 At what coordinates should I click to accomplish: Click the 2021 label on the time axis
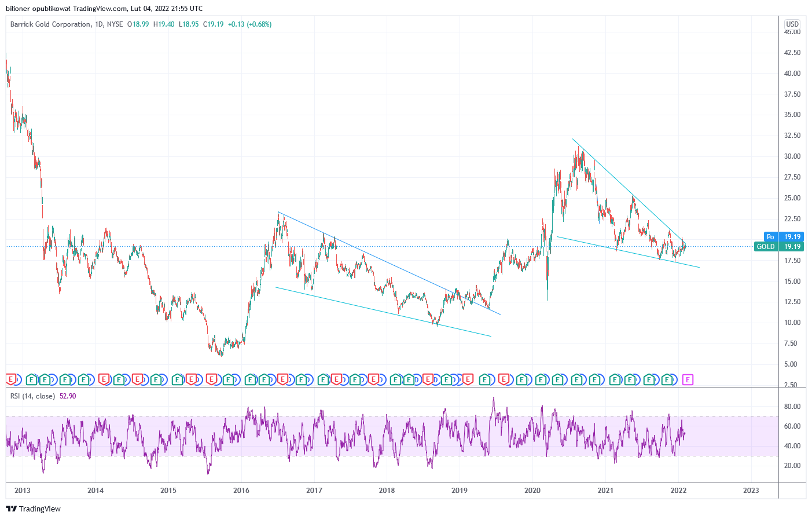pyautogui.click(x=605, y=491)
